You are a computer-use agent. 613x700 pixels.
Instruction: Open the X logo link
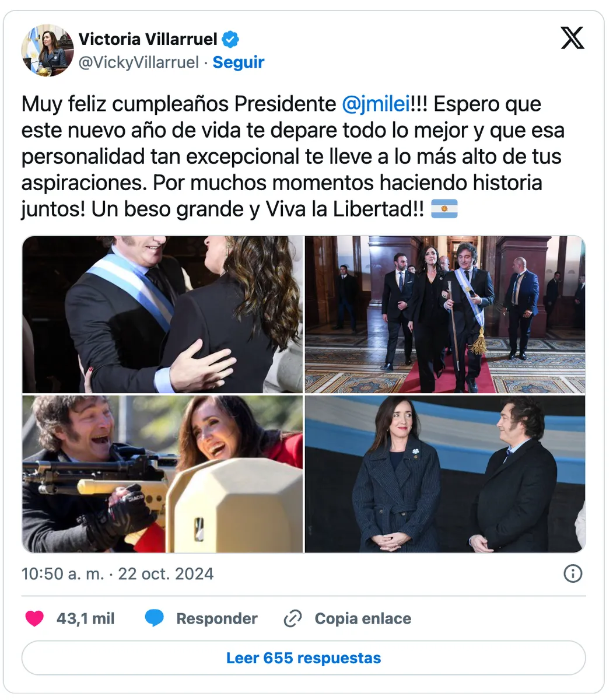572,38
